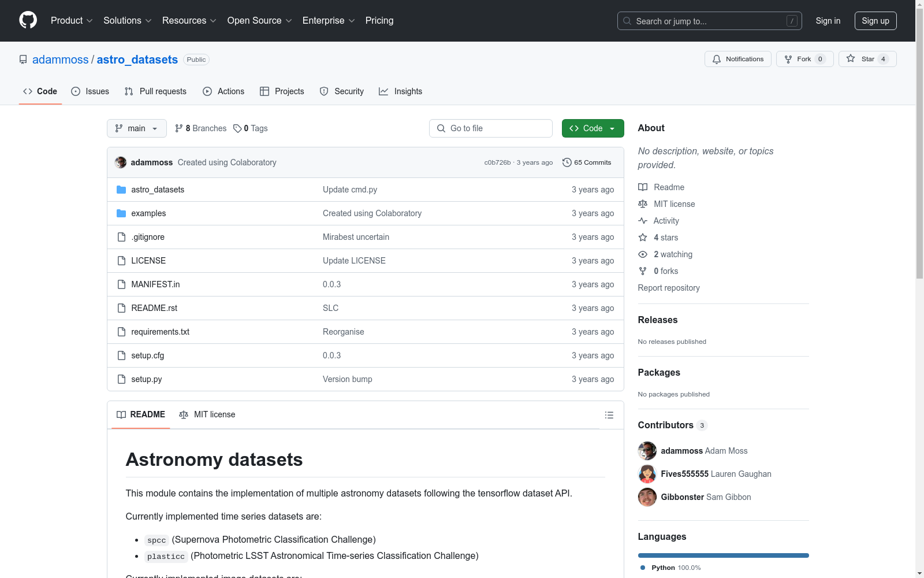Expand the Enterprise menu
Screen dimensions: 924x578
pos(329,21)
